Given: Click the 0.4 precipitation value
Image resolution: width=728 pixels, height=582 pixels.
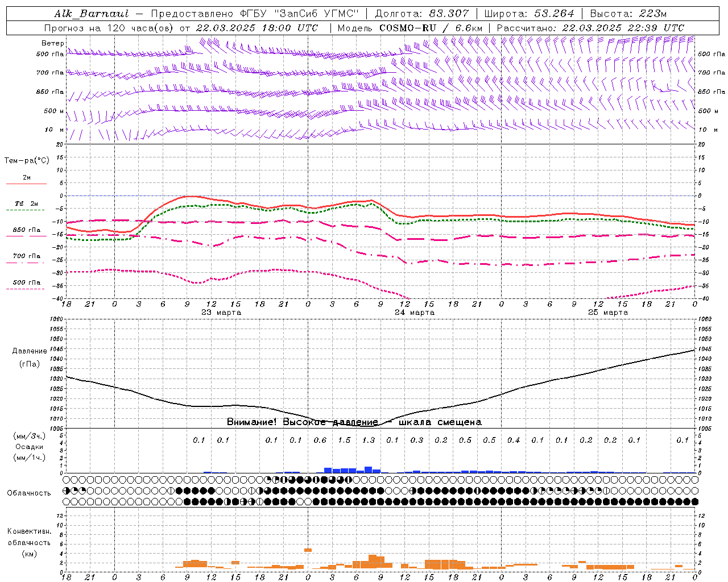Looking at the screenshot, I should 514,440.
